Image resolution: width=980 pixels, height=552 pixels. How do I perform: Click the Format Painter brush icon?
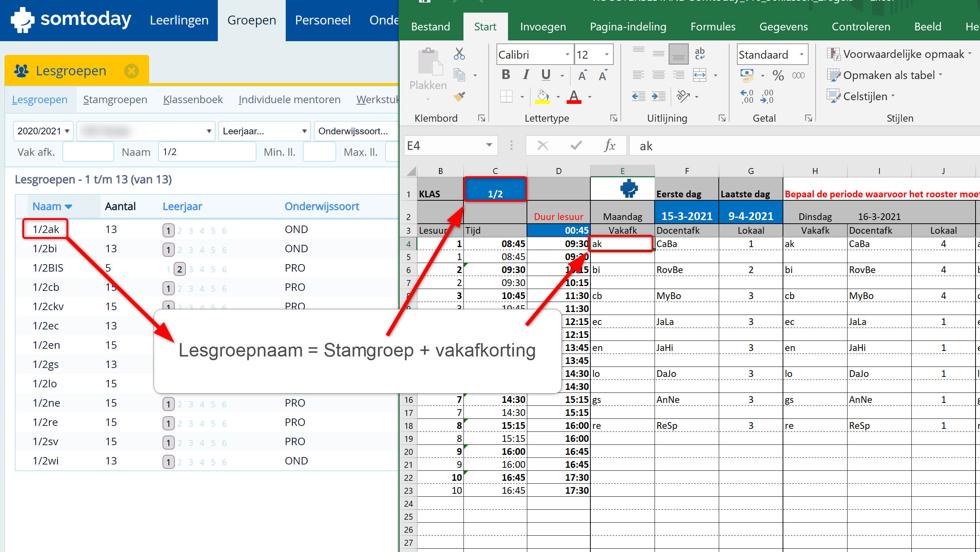(459, 96)
